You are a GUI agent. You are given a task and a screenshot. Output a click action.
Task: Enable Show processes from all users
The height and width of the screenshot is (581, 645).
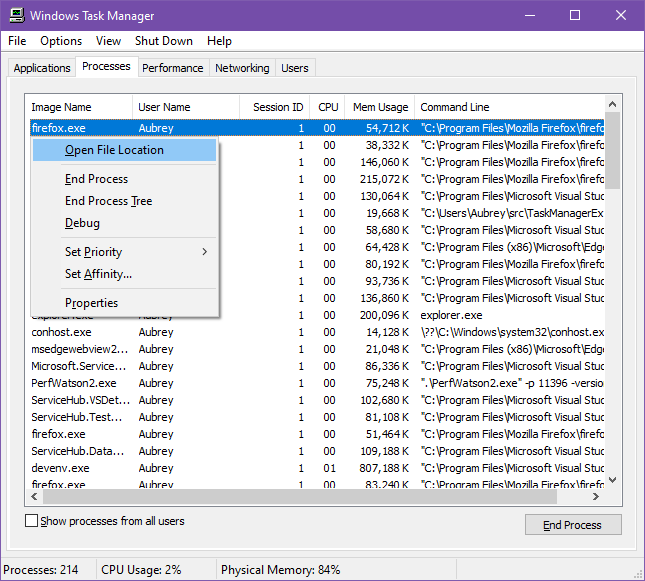pyautogui.click(x=31, y=521)
